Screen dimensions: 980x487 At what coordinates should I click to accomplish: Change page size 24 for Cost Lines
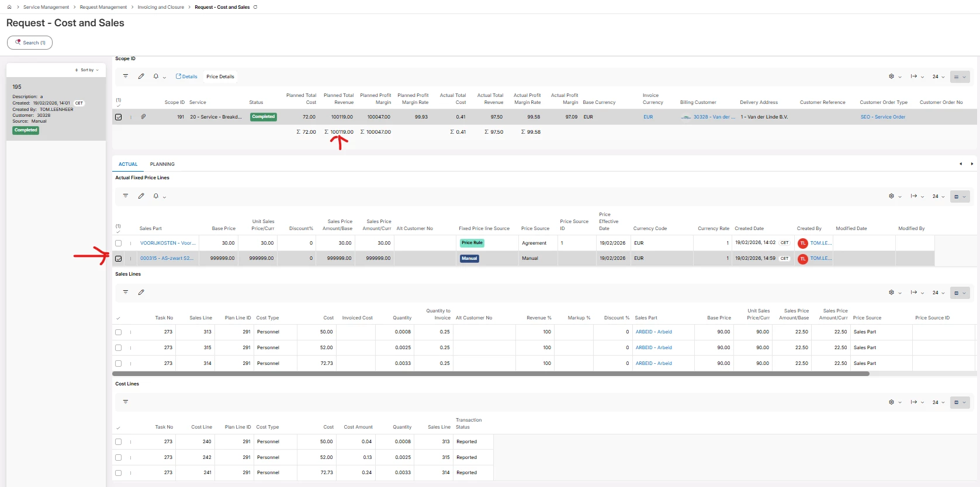point(938,402)
